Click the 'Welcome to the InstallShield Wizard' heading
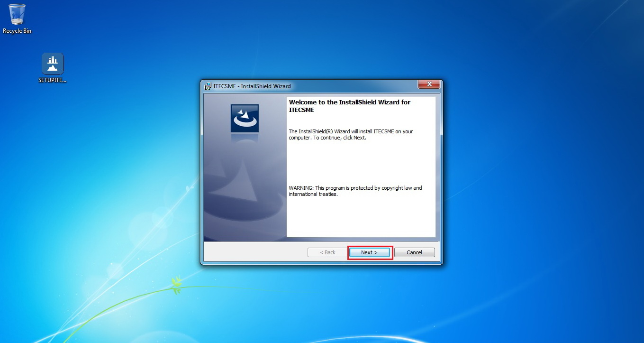Image resolution: width=644 pixels, height=343 pixels. point(350,106)
